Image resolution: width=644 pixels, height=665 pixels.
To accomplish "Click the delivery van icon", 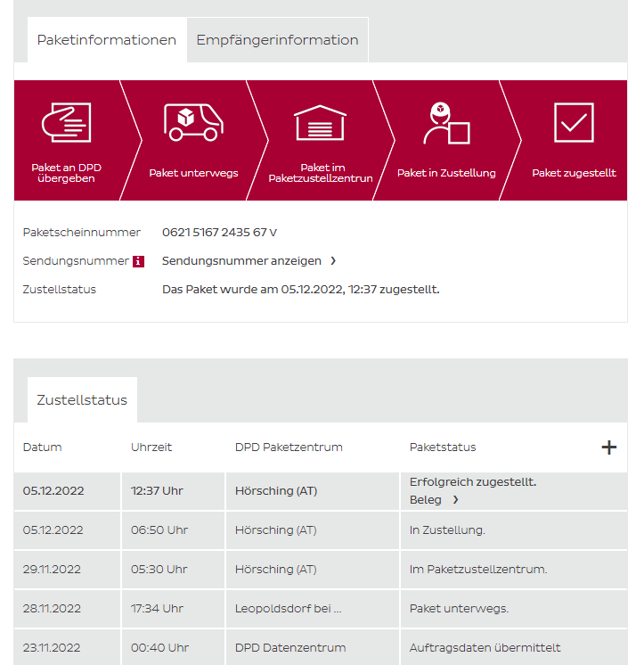I will pos(193,122).
